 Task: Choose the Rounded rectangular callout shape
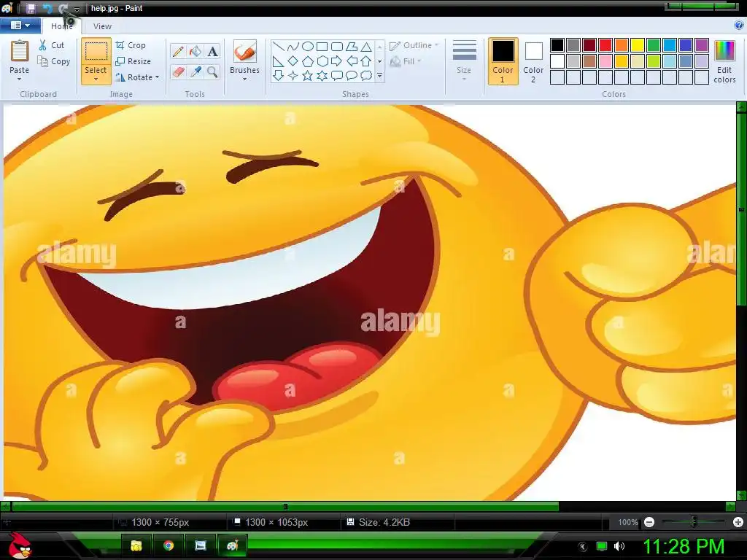(337, 76)
